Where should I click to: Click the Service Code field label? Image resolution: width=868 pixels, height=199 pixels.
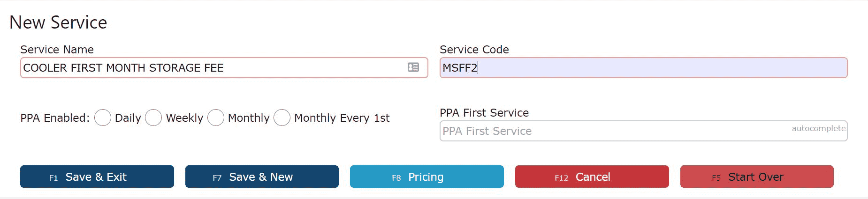coord(474,50)
